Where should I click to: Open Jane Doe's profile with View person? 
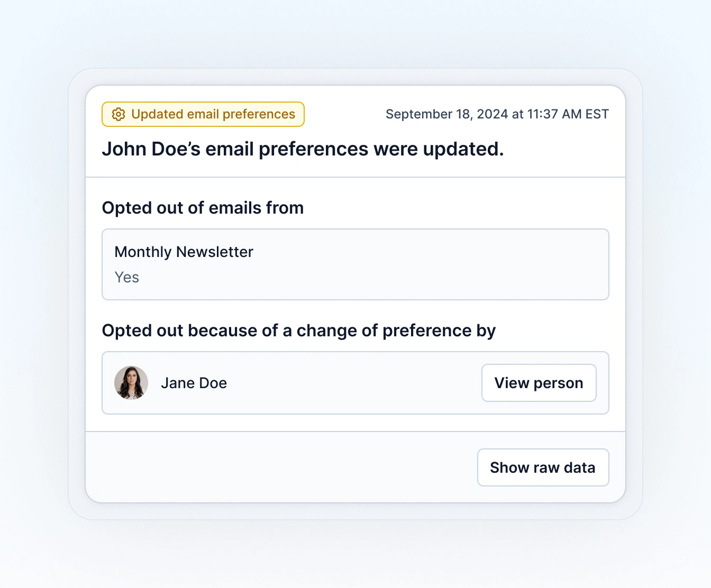(x=539, y=383)
